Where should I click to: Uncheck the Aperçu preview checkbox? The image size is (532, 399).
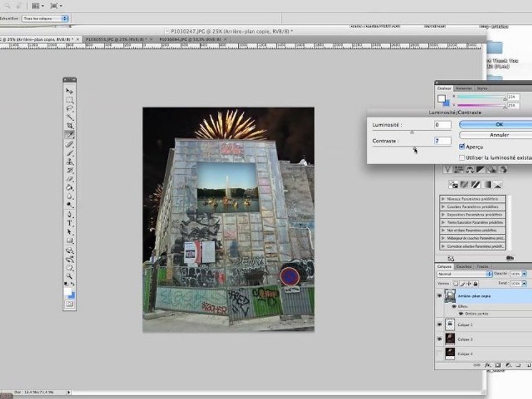[x=462, y=146]
